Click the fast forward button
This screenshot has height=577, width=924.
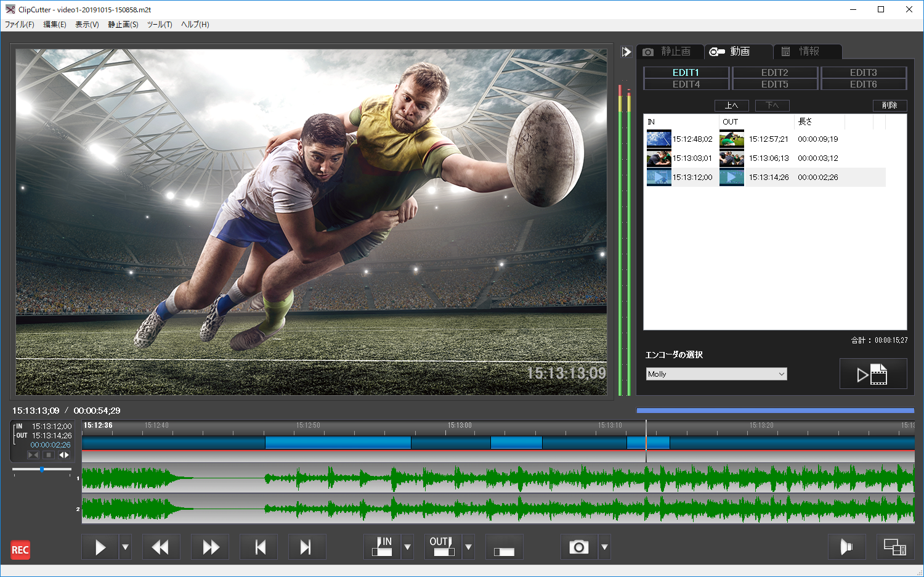point(211,547)
